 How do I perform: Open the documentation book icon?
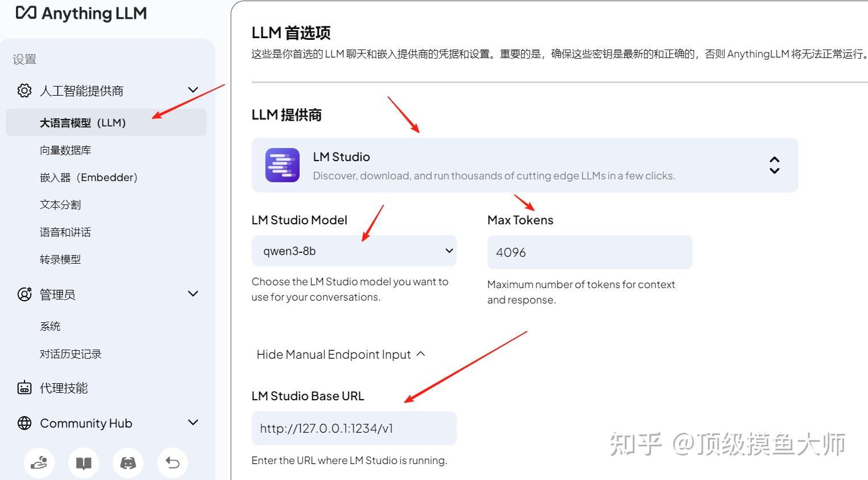[83, 463]
